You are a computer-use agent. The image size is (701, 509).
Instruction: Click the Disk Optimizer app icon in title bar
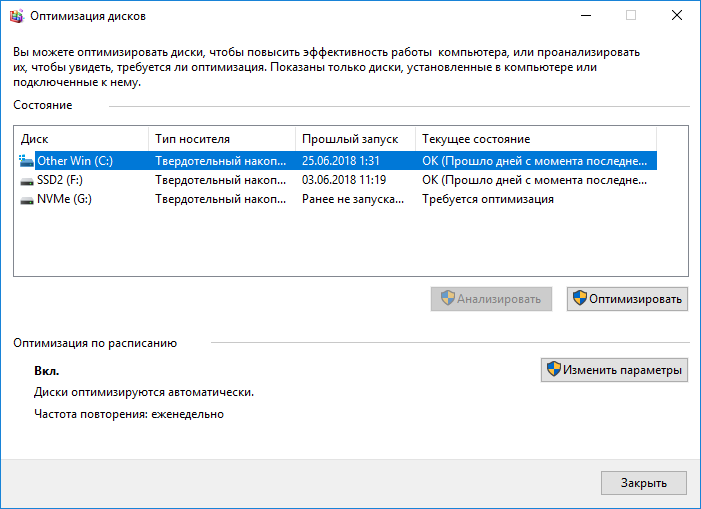(15, 15)
